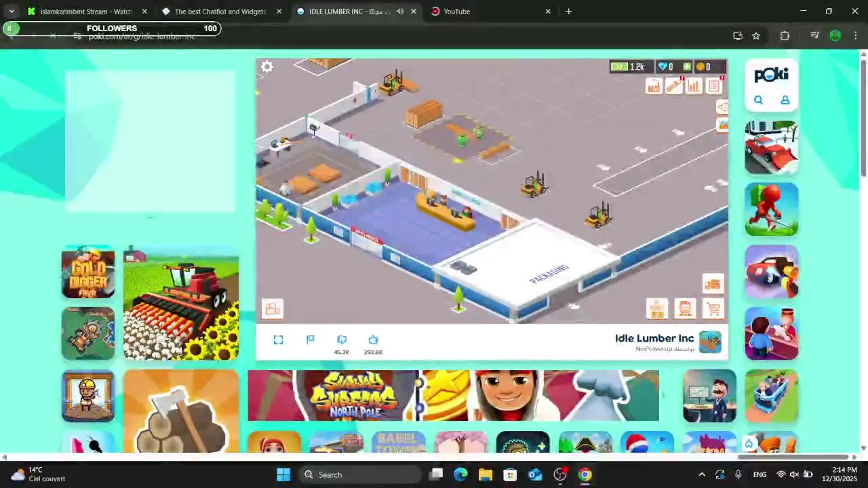868x488 pixels.
Task: Enter fullscreen mode for the game
Action: [x=278, y=340]
